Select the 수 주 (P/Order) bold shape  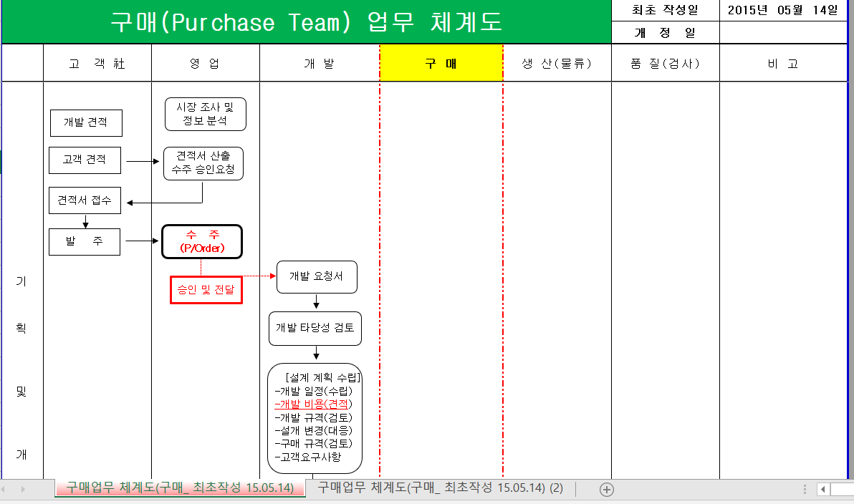202,242
